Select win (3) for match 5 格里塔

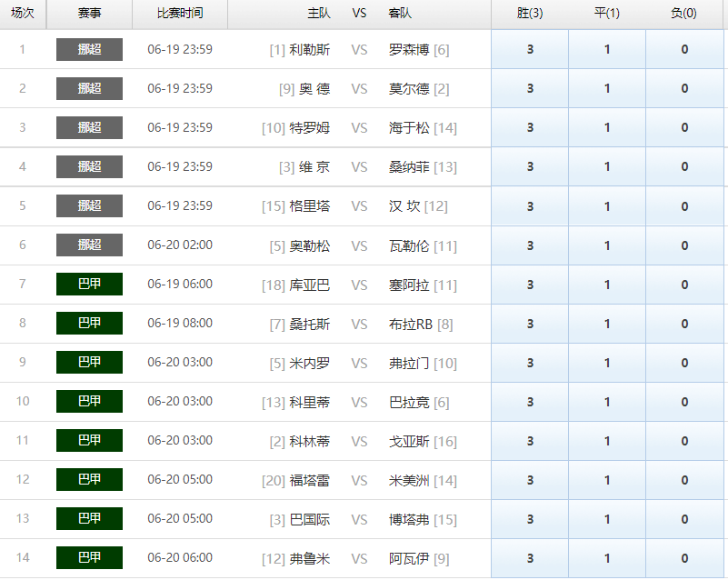(x=530, y=206)
